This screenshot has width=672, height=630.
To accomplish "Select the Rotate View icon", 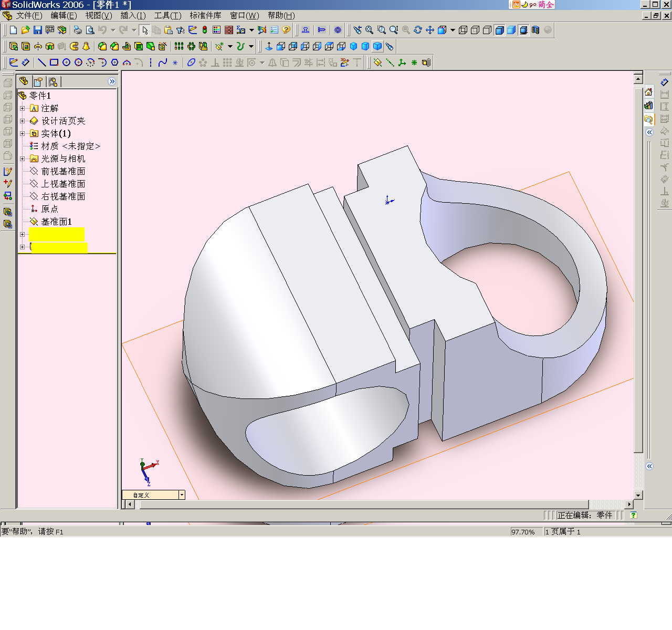I will tap(418, 30).
